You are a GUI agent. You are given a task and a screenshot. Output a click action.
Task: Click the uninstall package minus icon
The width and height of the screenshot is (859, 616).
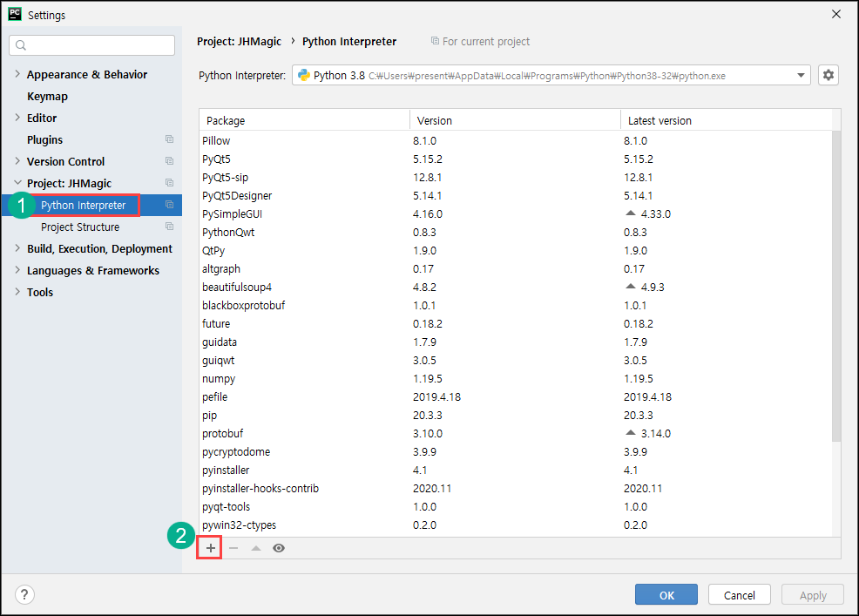coord(233,548)
